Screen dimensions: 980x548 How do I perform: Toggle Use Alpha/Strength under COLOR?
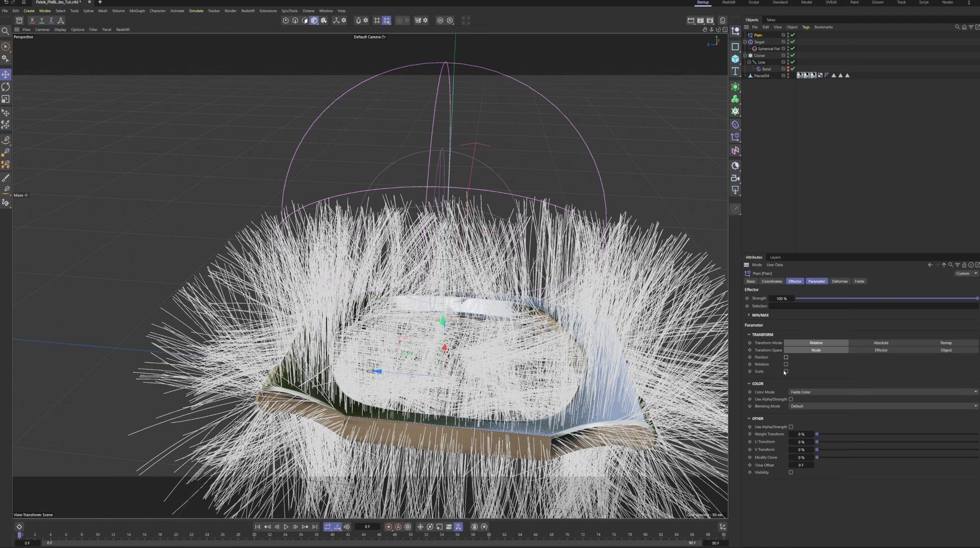point(791,399)
